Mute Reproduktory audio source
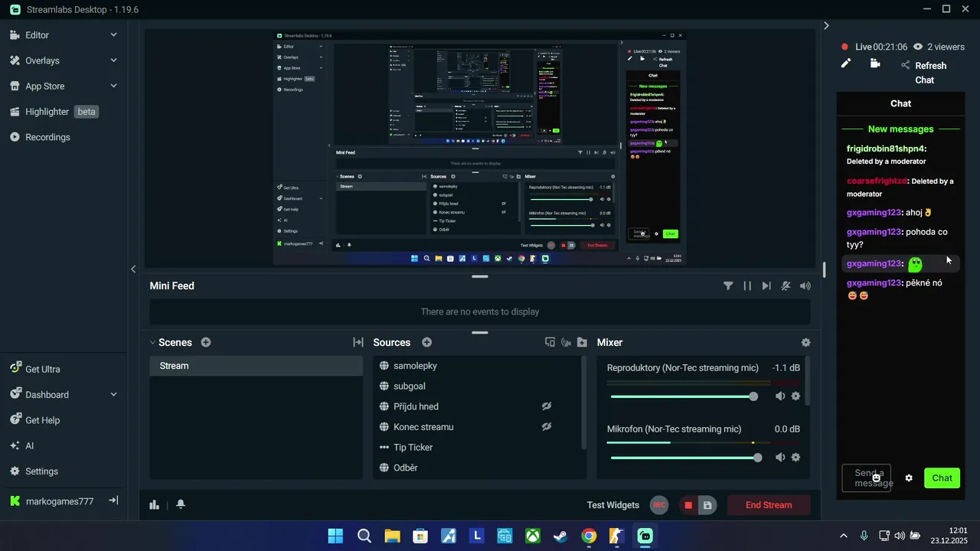Viewport: 980px width, 551px height. [x=780, y=396]
